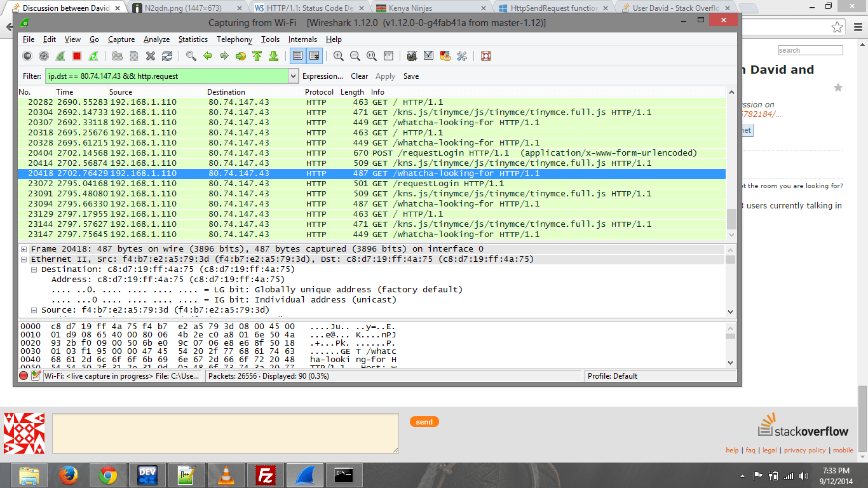This screenshot has height=488, width=868.
Task: Jump to last packet icon
Action: point(274,56)
